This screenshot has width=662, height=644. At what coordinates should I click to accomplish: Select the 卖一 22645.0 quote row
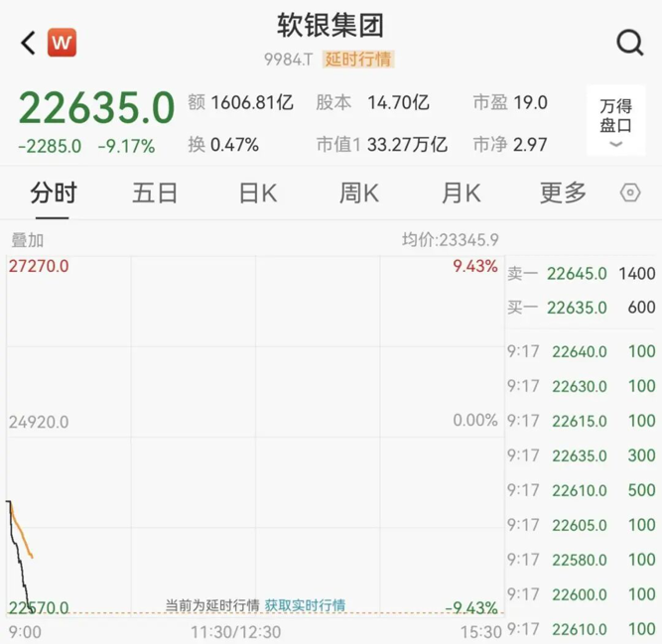click(x=582, y=273)
